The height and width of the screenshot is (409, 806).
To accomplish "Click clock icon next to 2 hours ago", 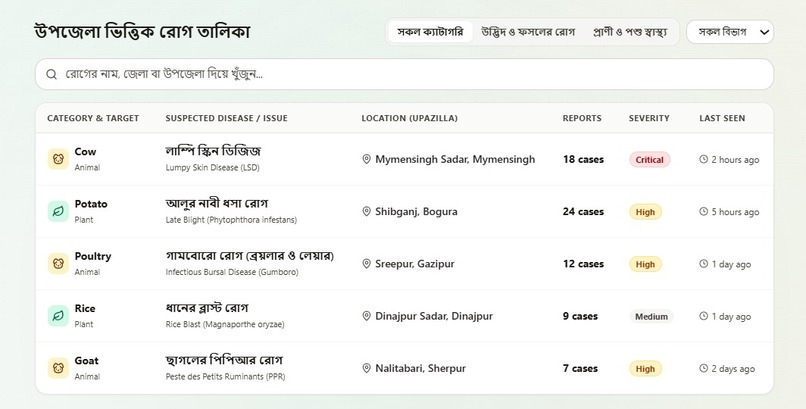I will (704, 159).
